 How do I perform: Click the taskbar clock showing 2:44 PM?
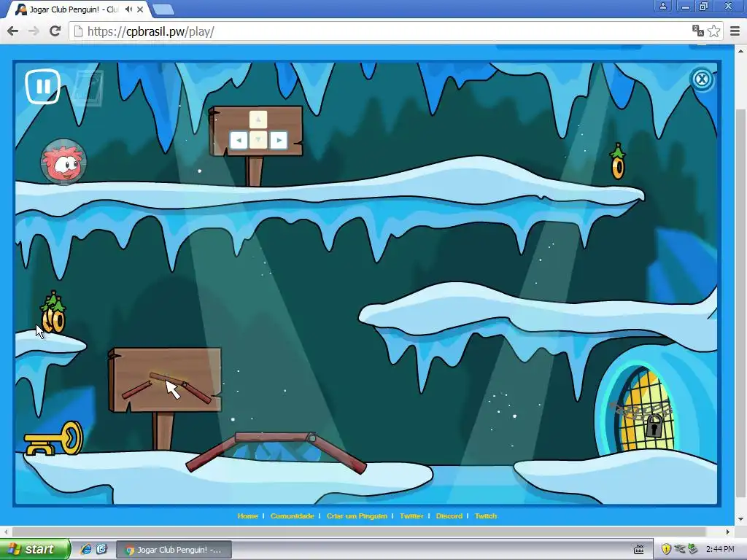(720, 550)
